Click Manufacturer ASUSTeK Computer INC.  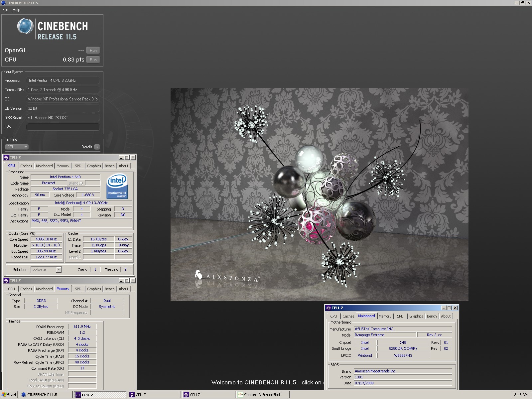[403, 329]
